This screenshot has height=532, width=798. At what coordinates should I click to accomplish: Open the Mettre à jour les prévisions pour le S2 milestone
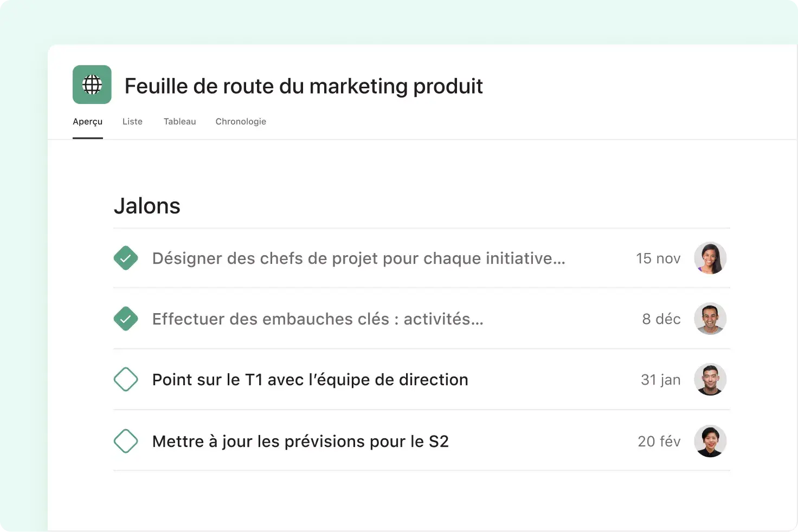pyautogui.click(x=300, y=441)
